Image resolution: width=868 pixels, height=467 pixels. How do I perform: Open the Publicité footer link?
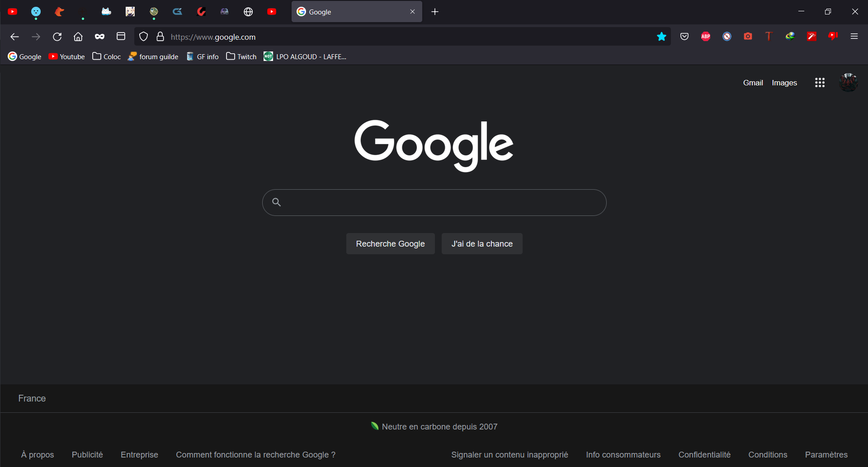coord(87,455)
